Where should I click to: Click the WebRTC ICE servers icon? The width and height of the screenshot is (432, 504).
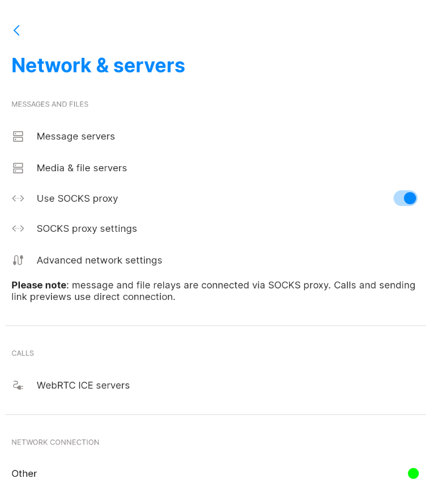click(18, 385)
